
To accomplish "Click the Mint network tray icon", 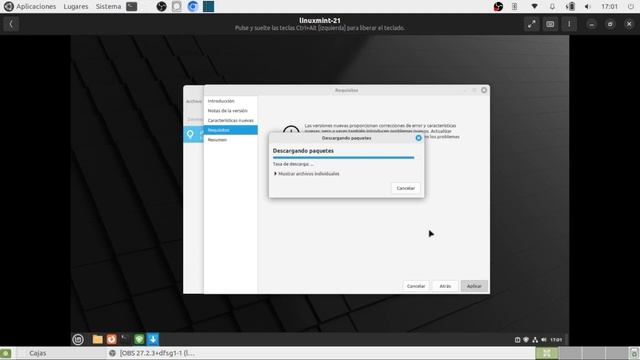I will click(x=535, y=340).
